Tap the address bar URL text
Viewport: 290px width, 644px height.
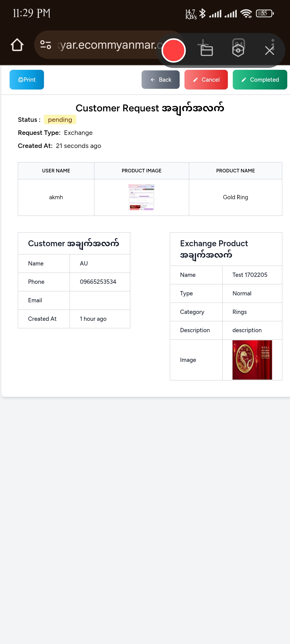tap(110, 45)
